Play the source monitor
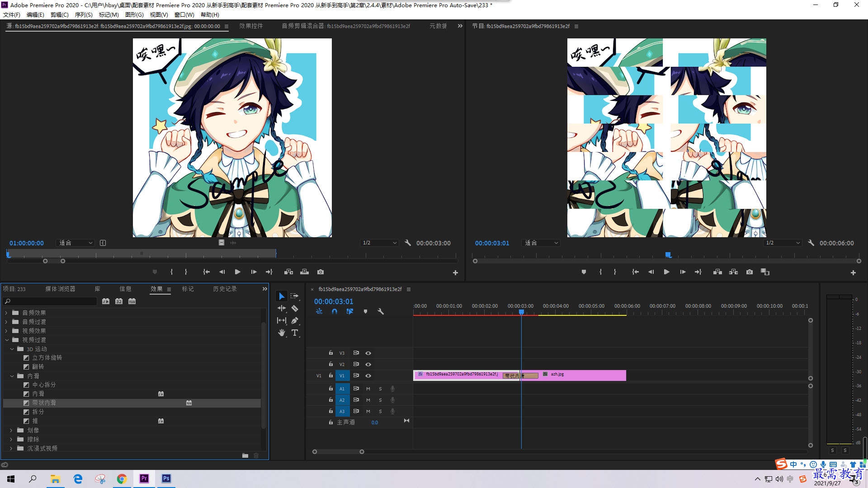868x488 pixels. 237,272
